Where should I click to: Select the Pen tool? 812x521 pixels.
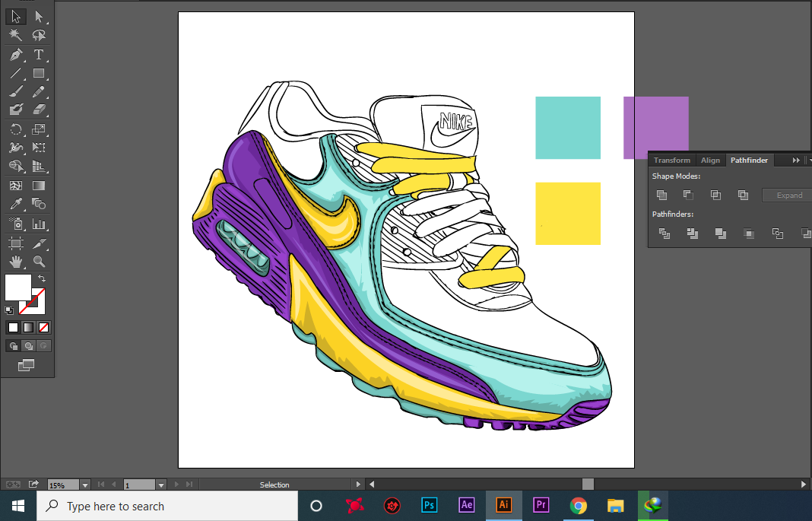click(x=16, y=55)
